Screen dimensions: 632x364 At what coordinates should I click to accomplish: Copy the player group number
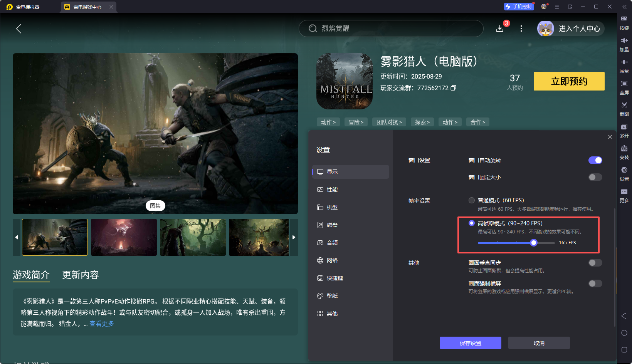454,88
